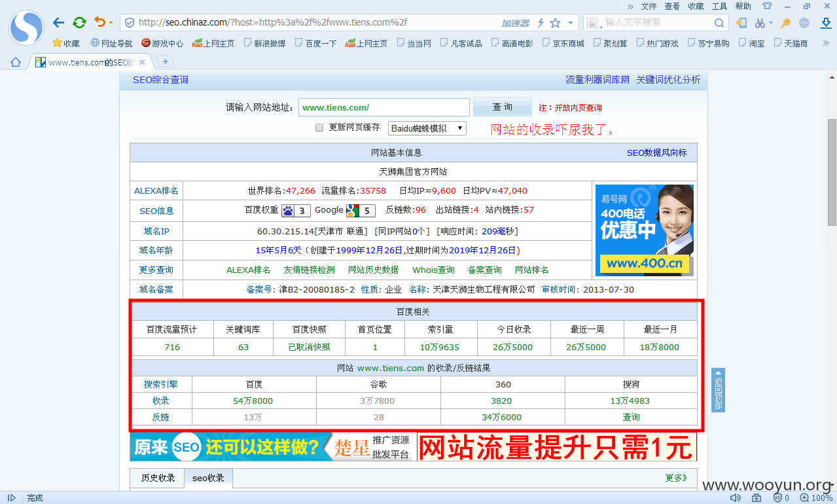Click the paw search engine icon
The width and height of the screenshot is (837, 504).
(x=592, y=23)
